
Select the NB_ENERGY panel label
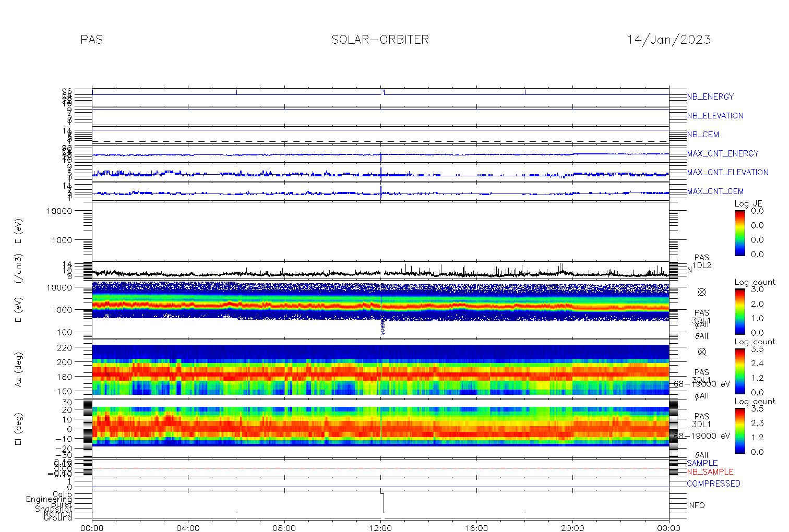click(x=710, y=96)
